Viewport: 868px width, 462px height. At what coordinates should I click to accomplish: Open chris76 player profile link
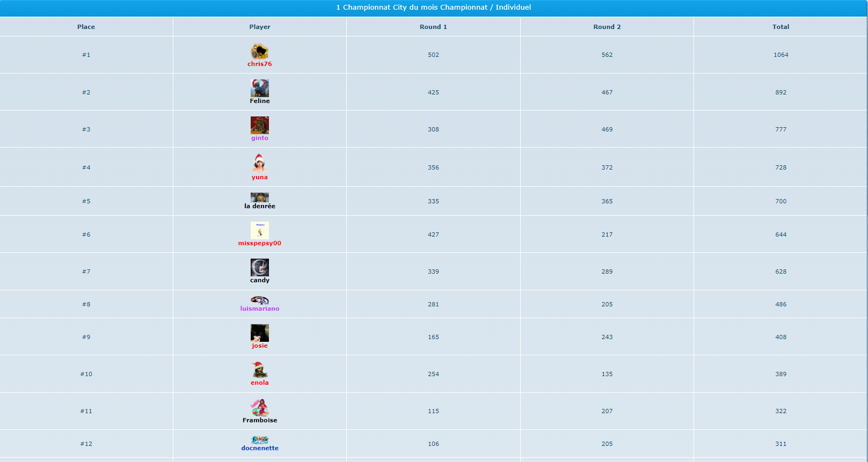259,64
